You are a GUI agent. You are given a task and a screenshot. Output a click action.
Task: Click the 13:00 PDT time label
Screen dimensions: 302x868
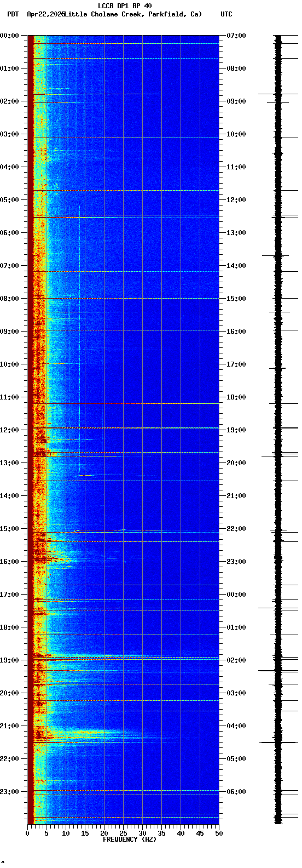10,463
